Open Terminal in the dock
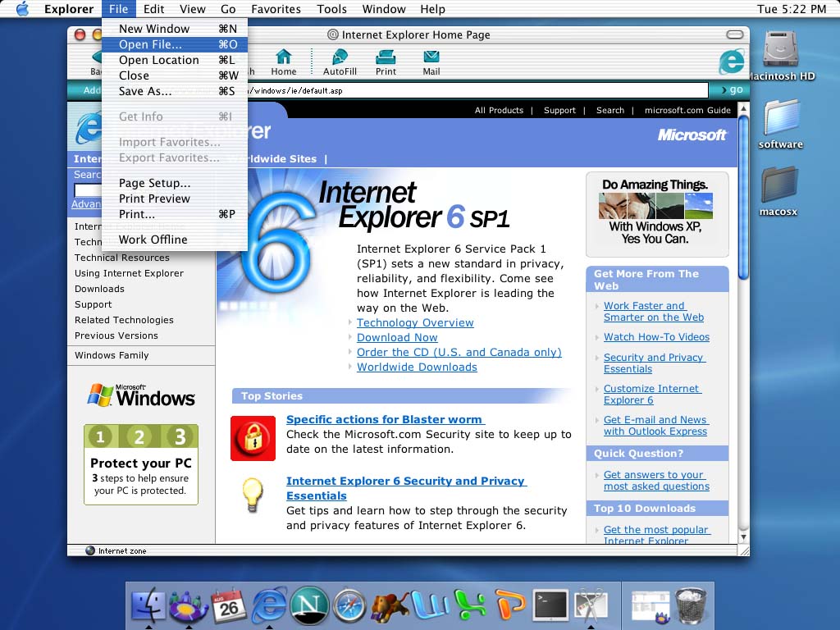Viewport: 840px width, 630px height. click(550, 606)
